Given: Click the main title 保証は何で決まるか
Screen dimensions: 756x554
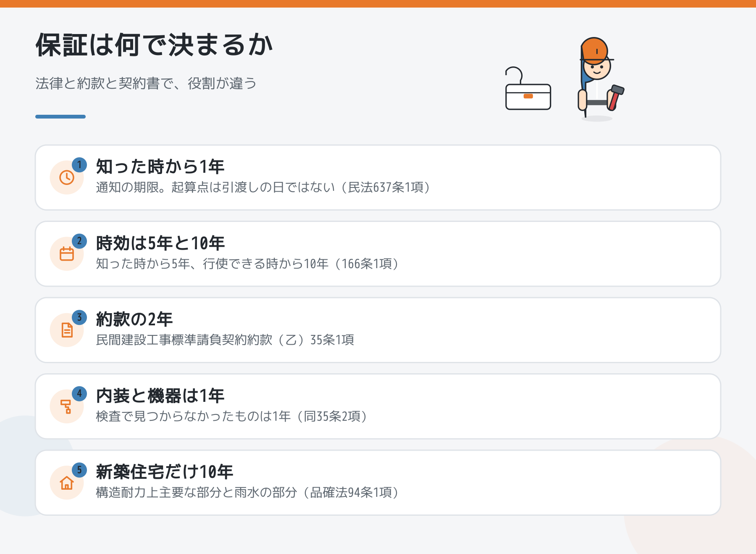Looking at the screenshot, I should tap(154, 45).
